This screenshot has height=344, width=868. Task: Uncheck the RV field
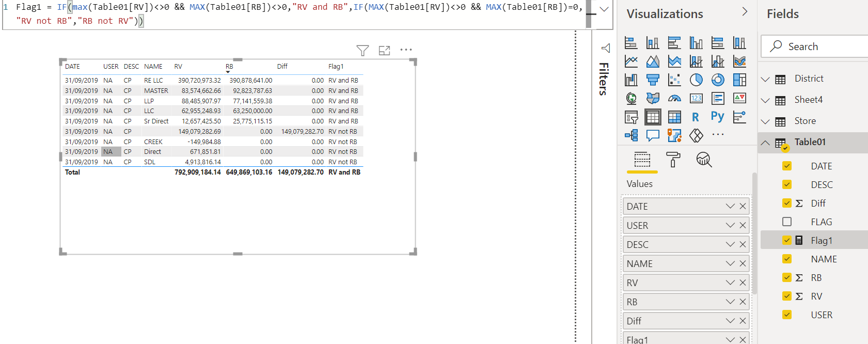coord(787,296)
